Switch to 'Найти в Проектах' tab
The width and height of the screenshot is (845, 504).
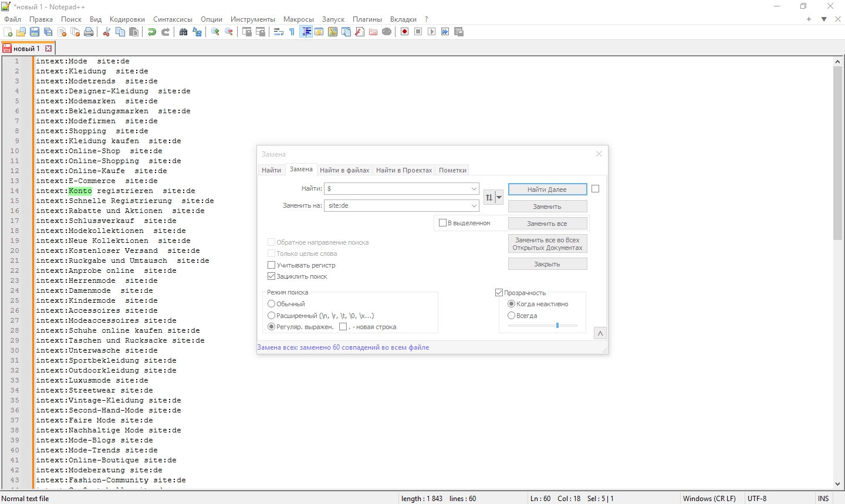coord(404,170)
